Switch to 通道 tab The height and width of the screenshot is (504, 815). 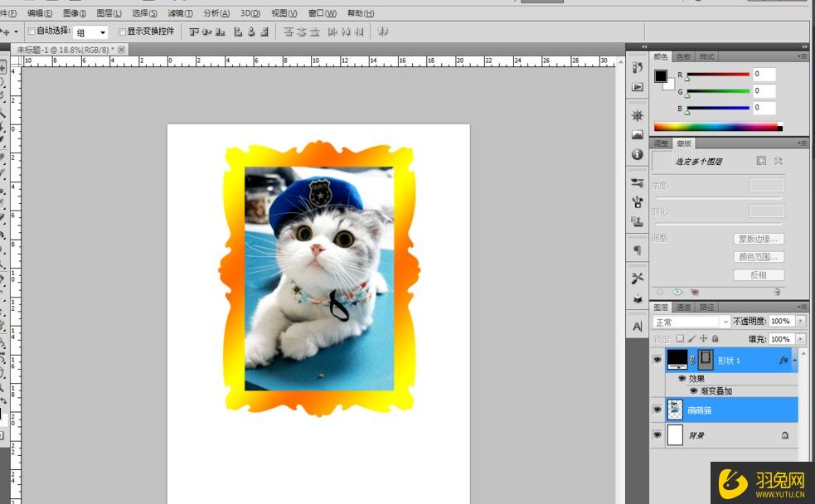pos(683,307)
